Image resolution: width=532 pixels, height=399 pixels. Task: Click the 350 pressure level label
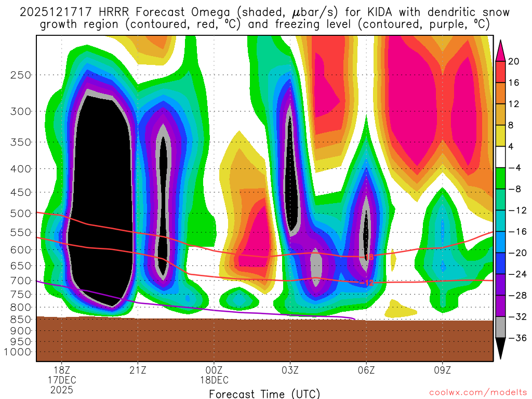(21, 142)
